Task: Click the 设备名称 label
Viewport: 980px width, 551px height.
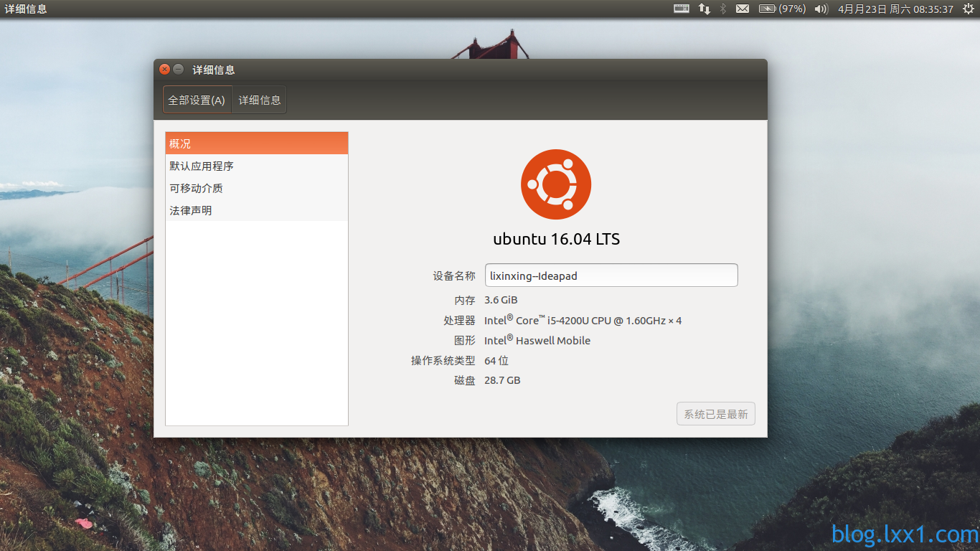Action: tap(454, 275)
